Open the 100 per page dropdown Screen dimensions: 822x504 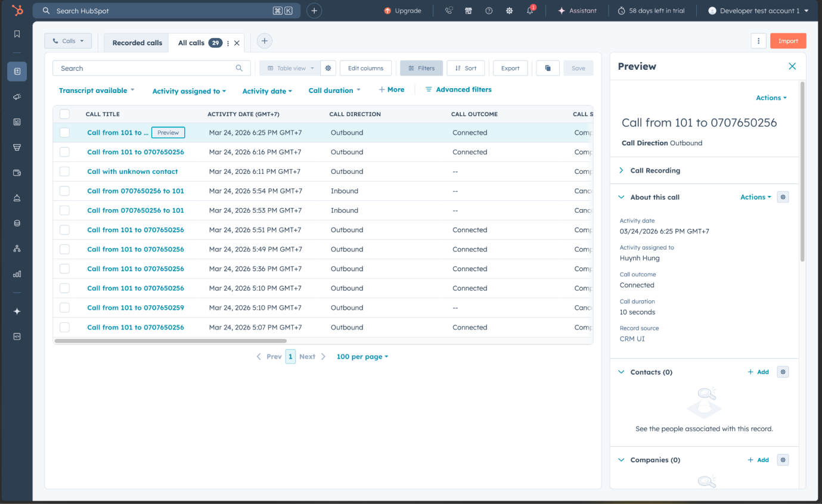[x=362, y=357]
